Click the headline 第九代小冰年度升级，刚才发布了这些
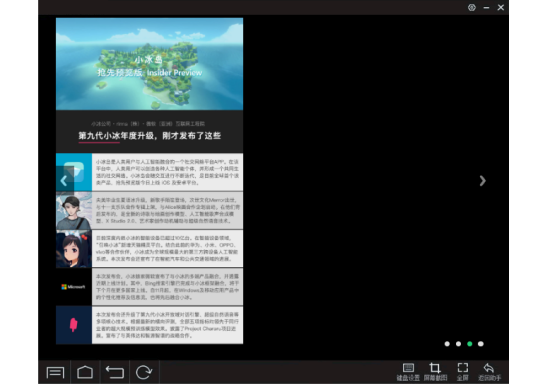Screen dimensions: 550x386 coord(149,136)
